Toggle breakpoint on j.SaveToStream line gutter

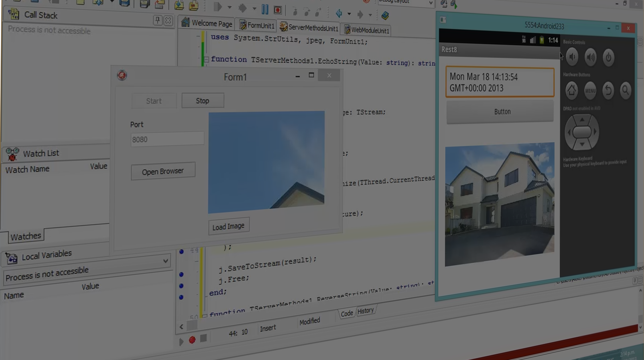pos(182,274)
